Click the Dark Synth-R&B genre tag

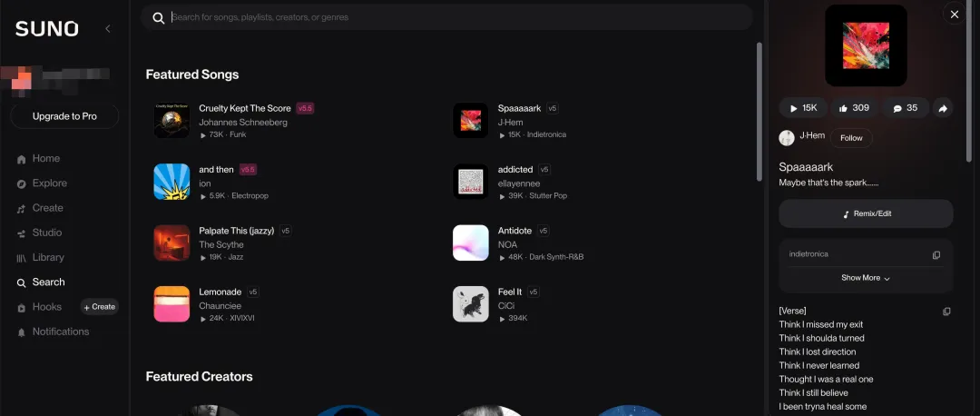click(x=556, y=257)
